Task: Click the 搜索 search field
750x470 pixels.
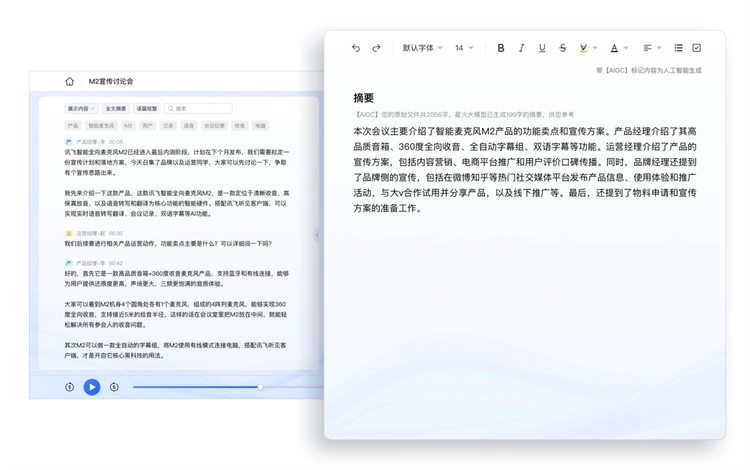Action: (199, 108)
